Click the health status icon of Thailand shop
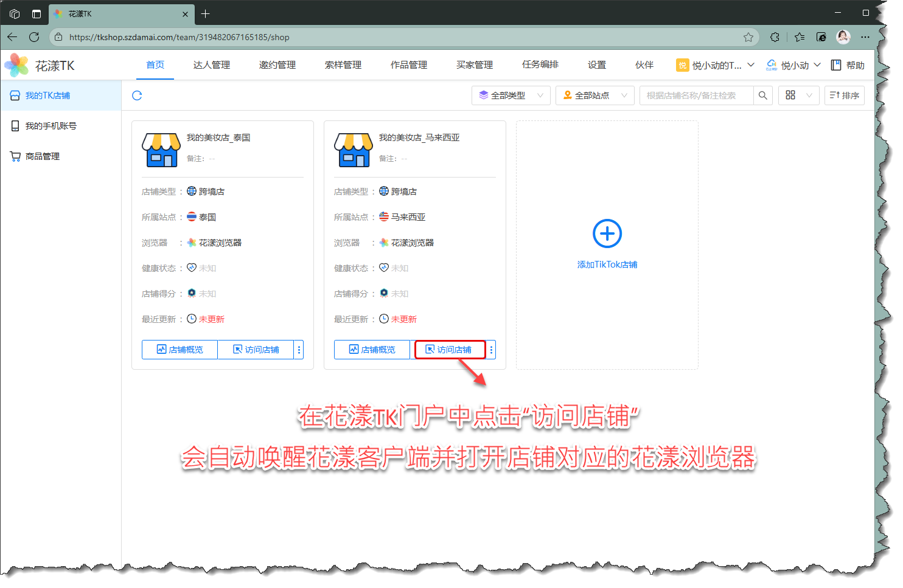Viewport: 903px width, 588px height. pos(192,268)
